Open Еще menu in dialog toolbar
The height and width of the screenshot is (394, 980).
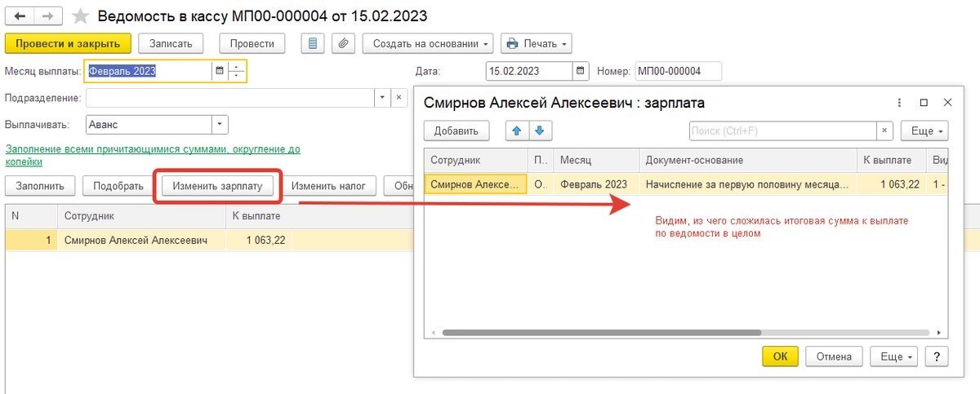924,131
